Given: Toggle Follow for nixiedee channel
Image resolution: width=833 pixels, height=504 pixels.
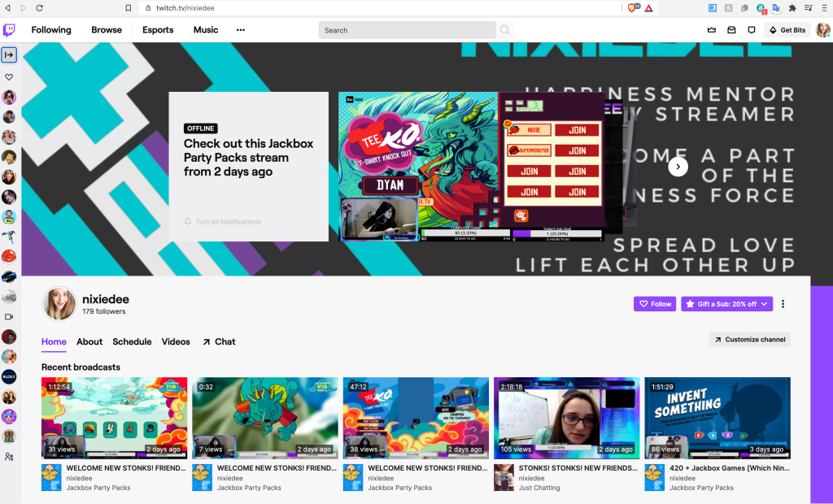Looking at the screenshot, I should click(655, 304).
